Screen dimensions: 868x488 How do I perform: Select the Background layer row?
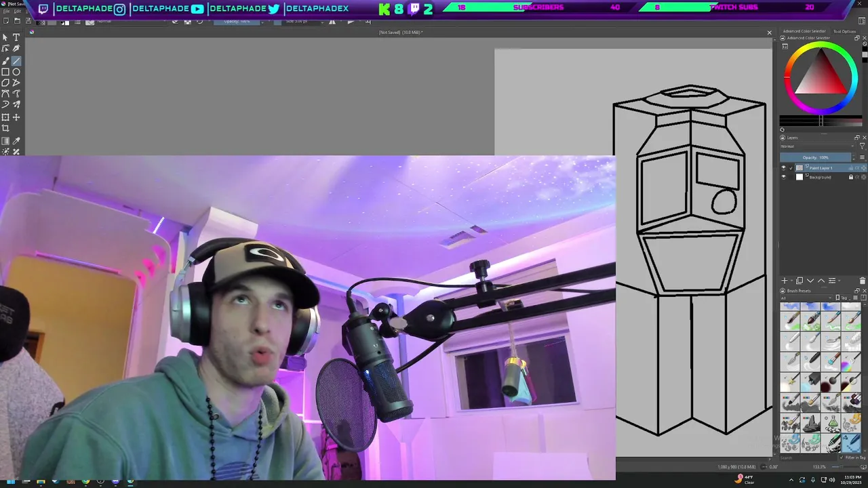pyautogui.click(x=831, y=177)
